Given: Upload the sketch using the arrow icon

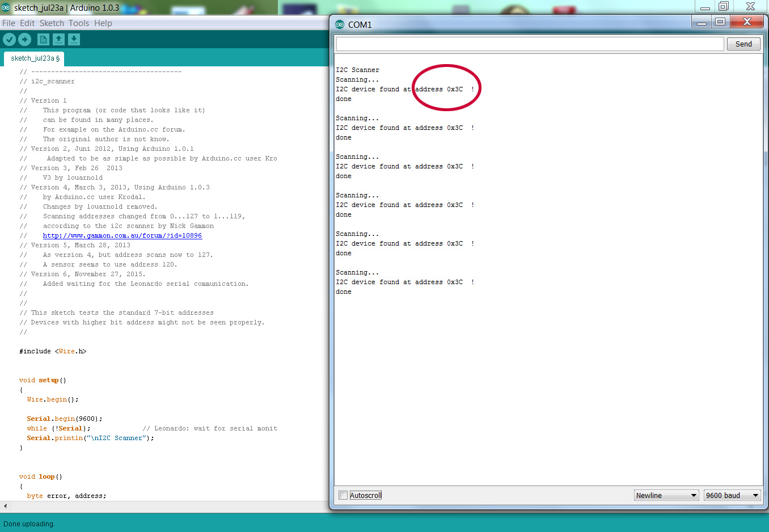Looking at the screenshot, I should click(x=24, y=40).
